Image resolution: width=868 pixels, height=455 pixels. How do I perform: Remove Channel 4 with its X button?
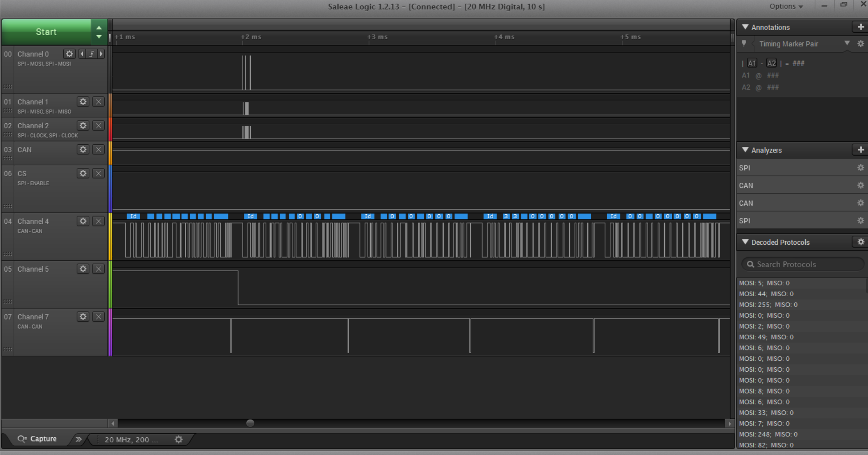click(98, 221)
